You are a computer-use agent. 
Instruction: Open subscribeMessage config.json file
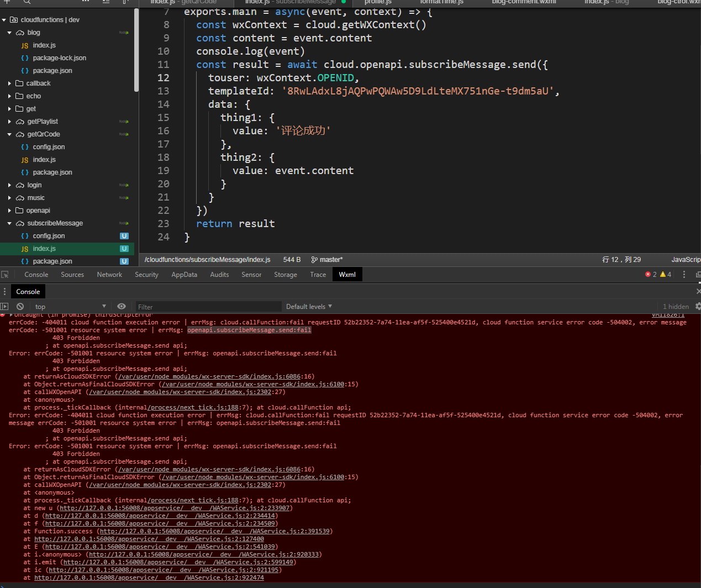point(49,236)
